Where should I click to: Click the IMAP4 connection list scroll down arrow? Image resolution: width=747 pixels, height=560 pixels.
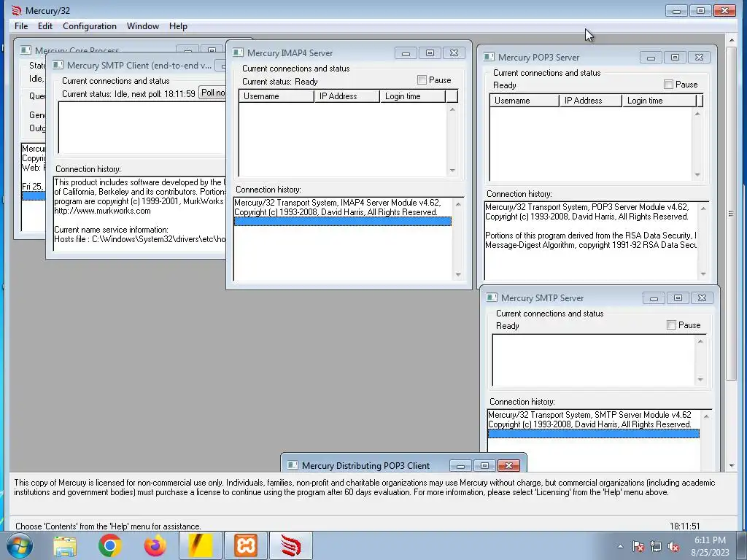pyautogui.click(x=452, y=171)
